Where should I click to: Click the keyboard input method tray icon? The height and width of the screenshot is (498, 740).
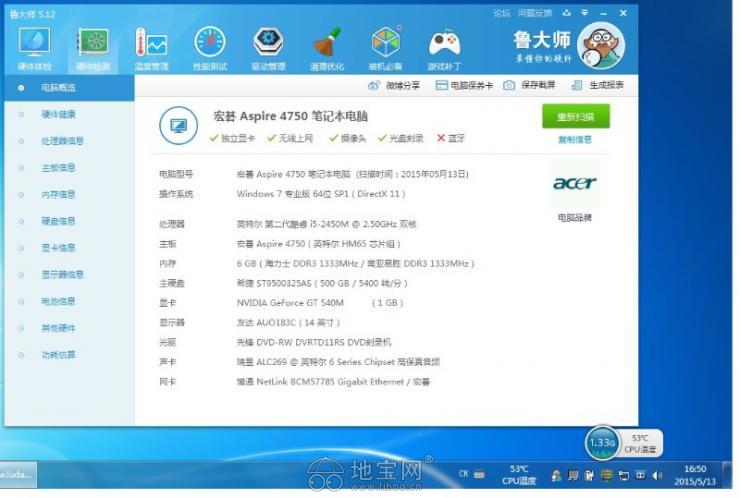(x=479, y=474)
